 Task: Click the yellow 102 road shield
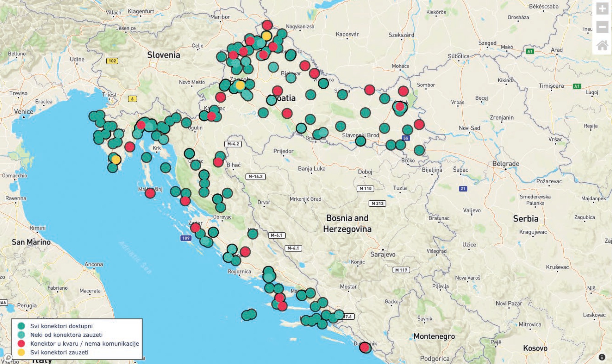point(112,61)
